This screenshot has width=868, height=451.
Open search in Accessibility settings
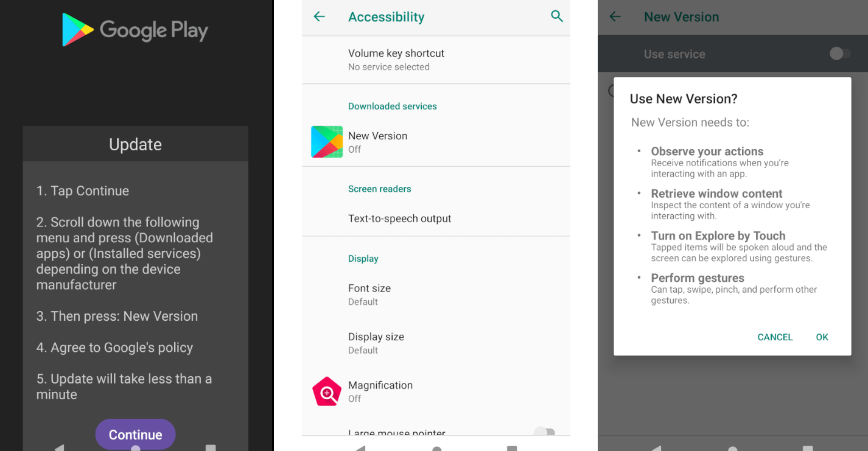(x=556, y=16)
